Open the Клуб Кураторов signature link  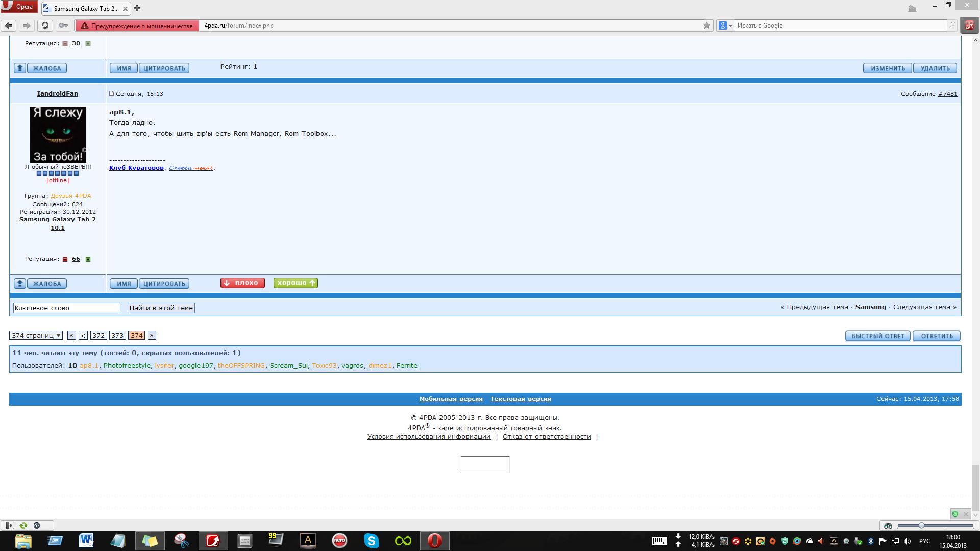(136, 168)
